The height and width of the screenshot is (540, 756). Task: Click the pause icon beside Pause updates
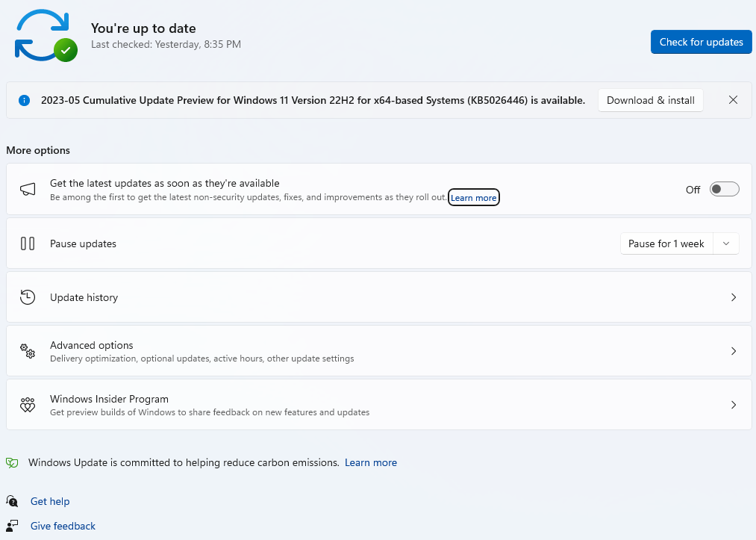(x=28, y=243)
